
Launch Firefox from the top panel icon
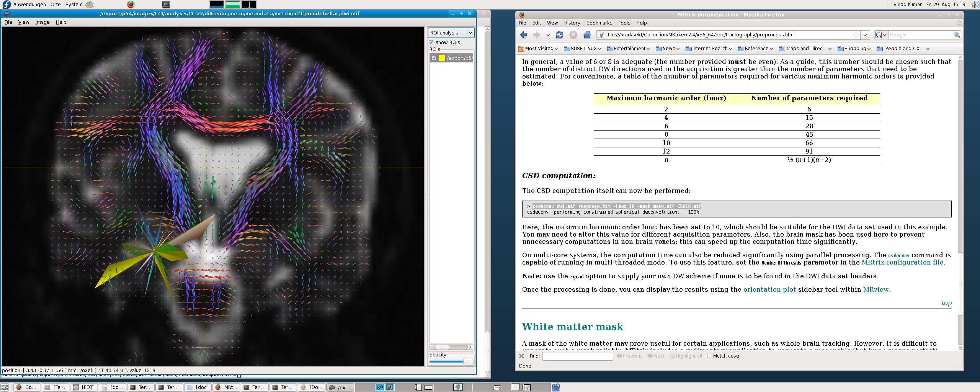point(131,5)
